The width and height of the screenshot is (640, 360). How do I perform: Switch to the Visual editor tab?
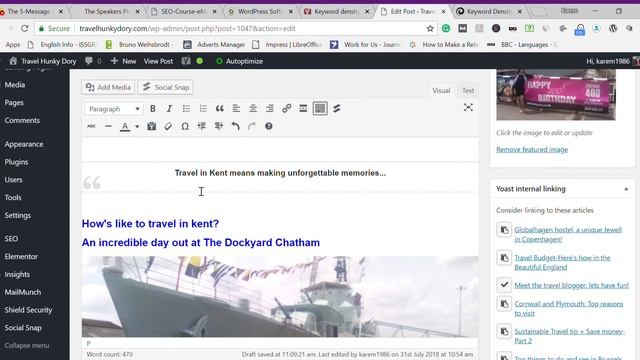pos(441,91)
